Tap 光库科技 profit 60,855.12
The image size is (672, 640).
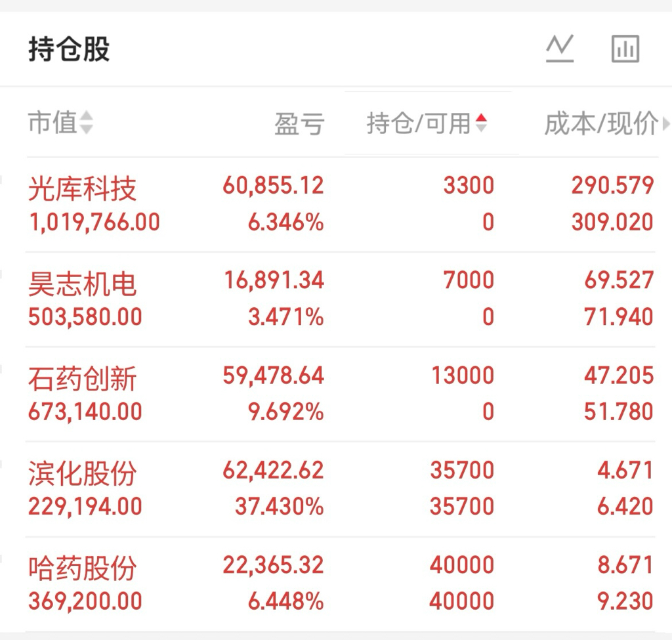pos(274,186)
